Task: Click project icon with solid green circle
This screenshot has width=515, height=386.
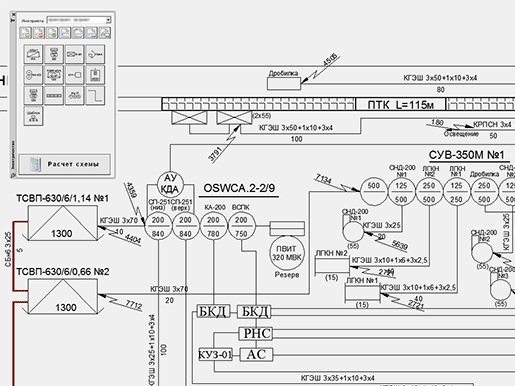Action: tap(52, 33)
